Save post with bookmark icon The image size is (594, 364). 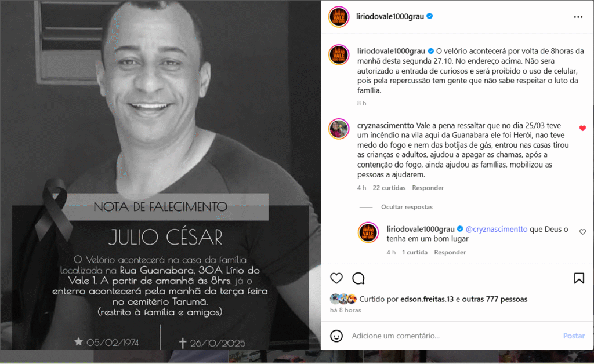[x=579, y=278]
